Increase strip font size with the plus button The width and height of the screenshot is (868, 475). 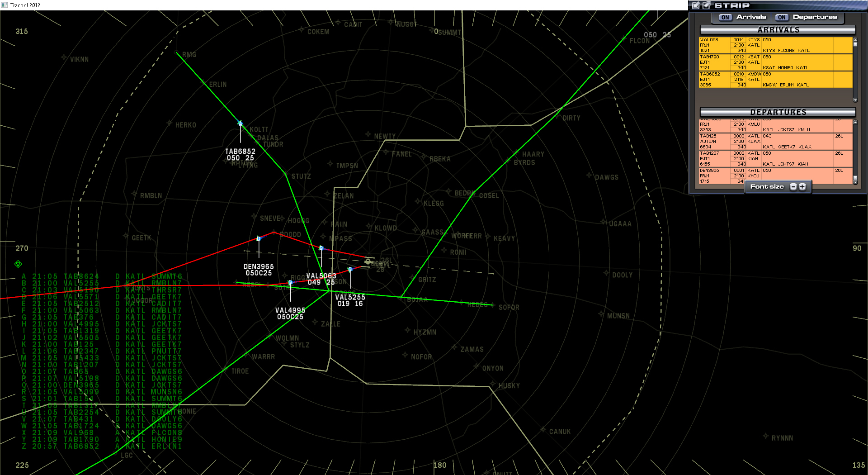coord(801,186)
